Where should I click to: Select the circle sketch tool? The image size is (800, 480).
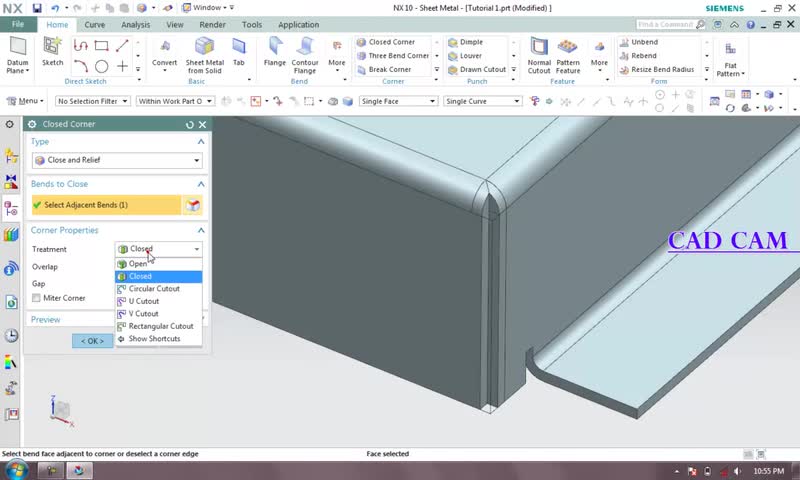(102, 66)
